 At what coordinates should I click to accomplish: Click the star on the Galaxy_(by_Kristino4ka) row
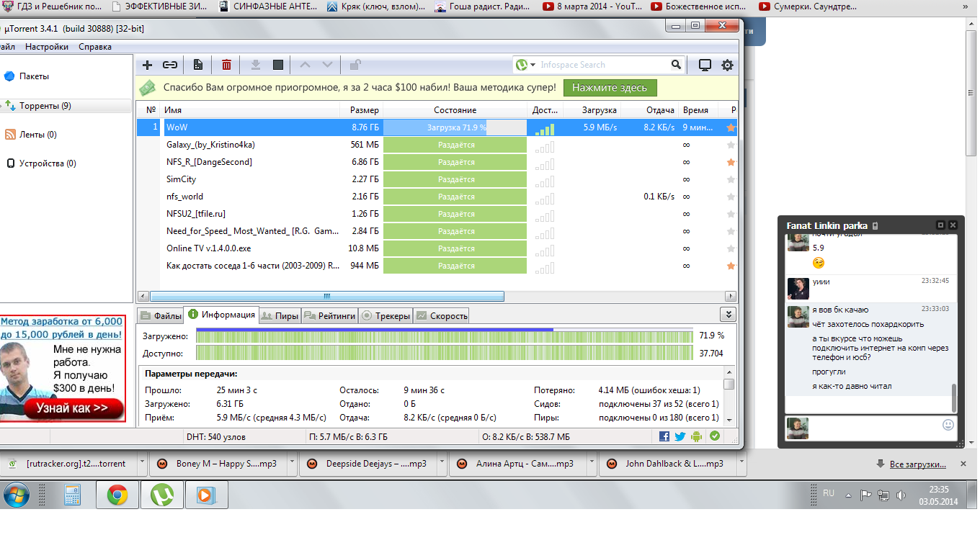click(731, 145)
